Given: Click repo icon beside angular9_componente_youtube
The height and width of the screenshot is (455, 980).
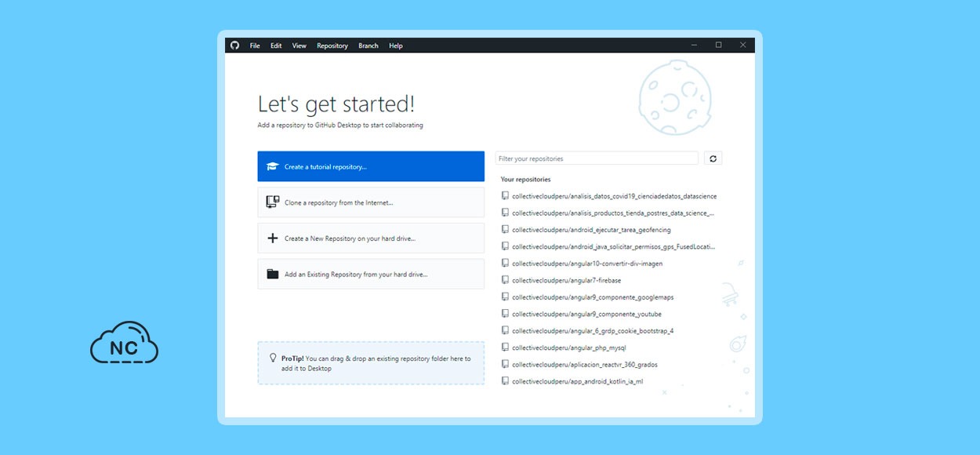Looking at the screenshot, I should click(505, 314).
